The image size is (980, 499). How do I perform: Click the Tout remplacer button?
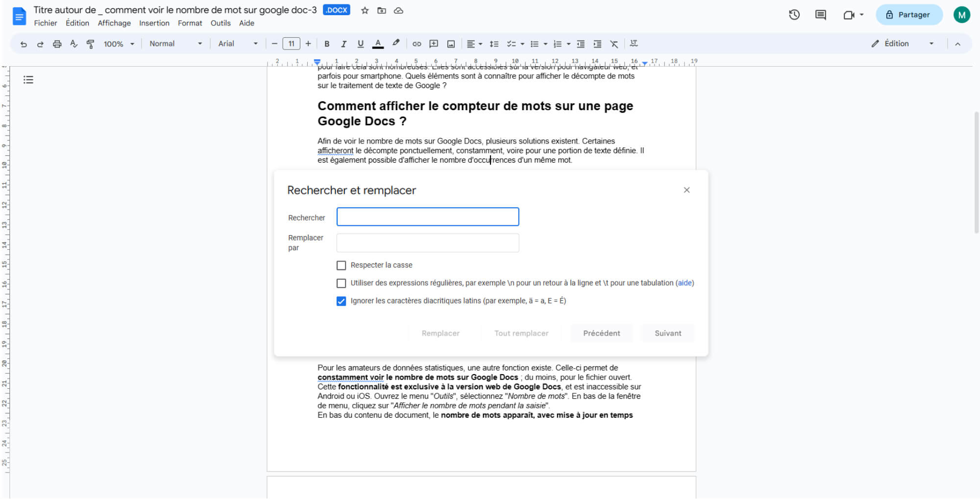(521, 333)
